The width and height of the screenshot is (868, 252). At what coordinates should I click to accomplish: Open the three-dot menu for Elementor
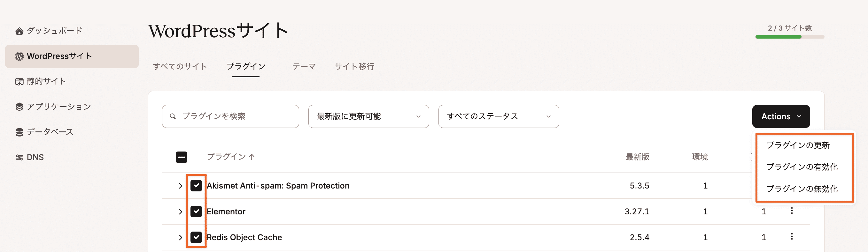tap(792, 211)
